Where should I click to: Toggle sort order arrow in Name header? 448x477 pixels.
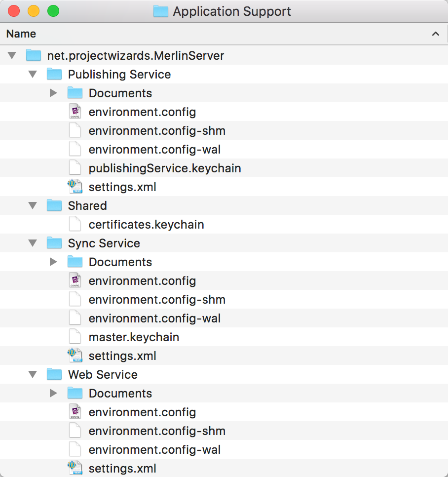click(x=436, y=34)
